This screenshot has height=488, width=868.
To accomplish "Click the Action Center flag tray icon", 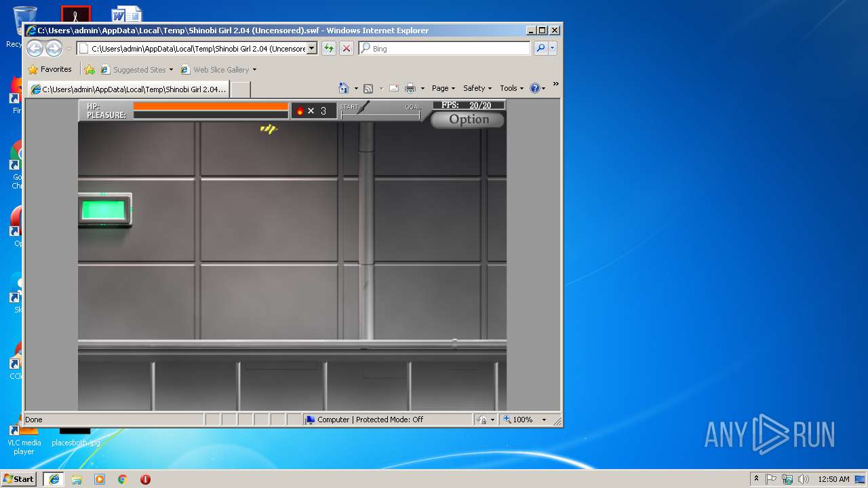I will click(771, 479).
